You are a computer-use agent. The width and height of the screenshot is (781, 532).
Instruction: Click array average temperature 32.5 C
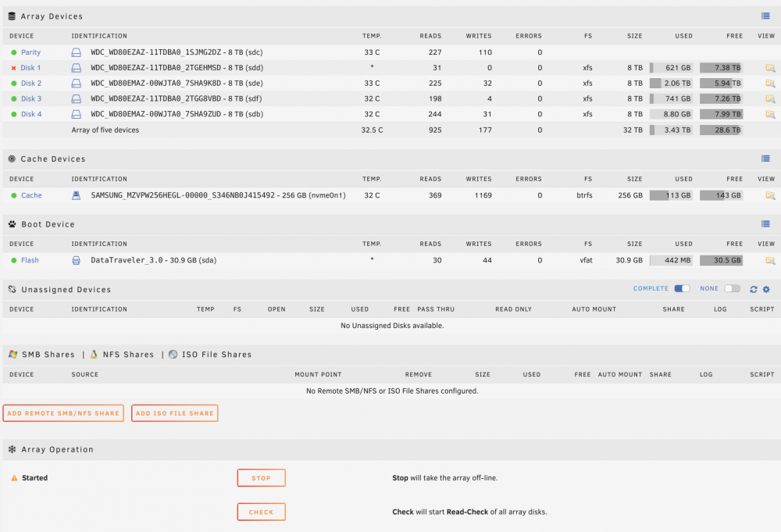(372, 130)
